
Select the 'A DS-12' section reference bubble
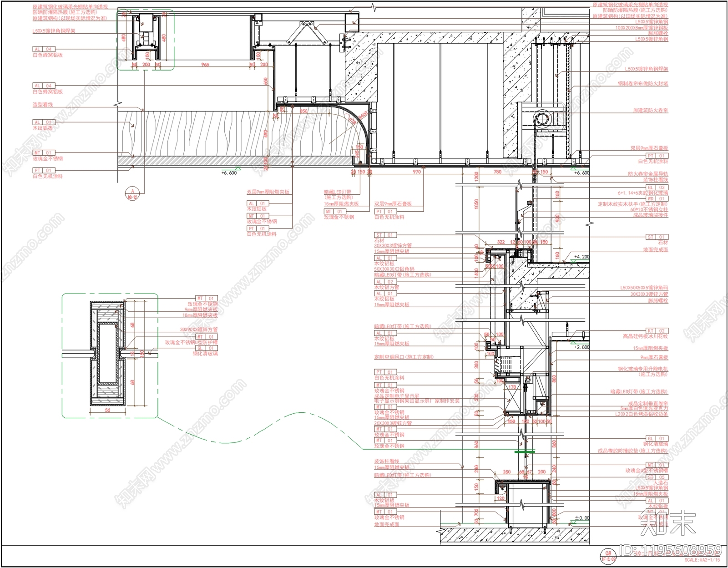click(132, 194)
